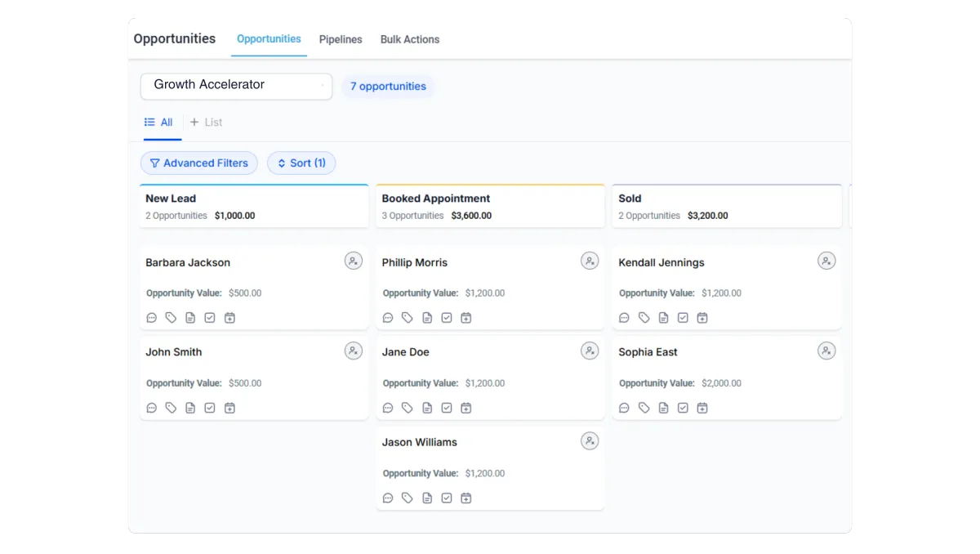Open tasks checkbox icon on Barbara Jackson card
980x554 pixels.
(x=210, y=318)
